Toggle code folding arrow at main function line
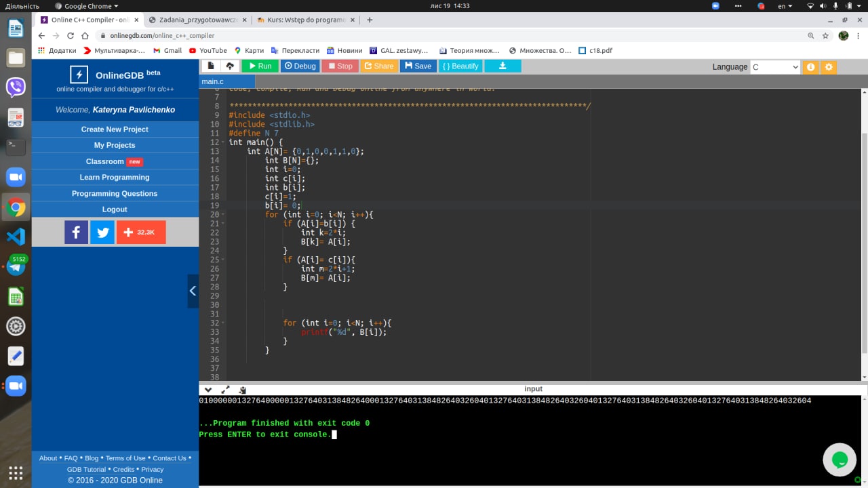The width and height of the screenshot is (868, 488). pos(223,143)
